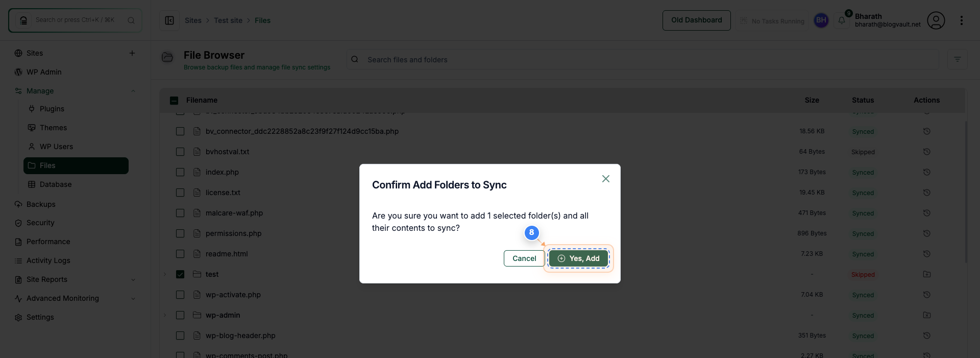Check the license.txt checkbox
This screenshot has height=358, width=980.
(x=180, y=193)
